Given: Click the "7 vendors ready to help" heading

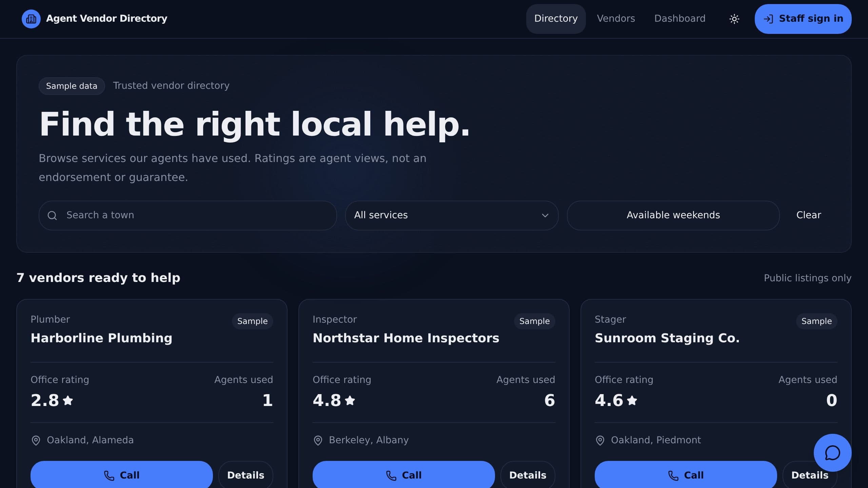Looking at the screenshot, I should tap(98, 278).
